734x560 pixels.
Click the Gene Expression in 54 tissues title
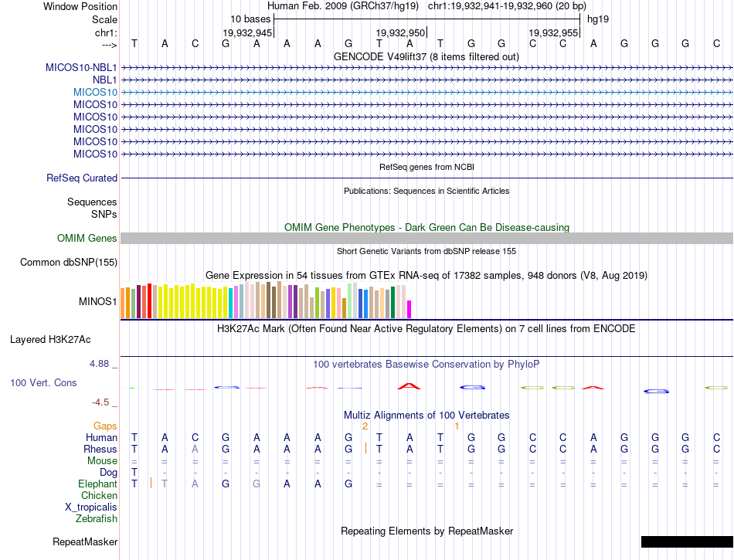coord(426,275)
